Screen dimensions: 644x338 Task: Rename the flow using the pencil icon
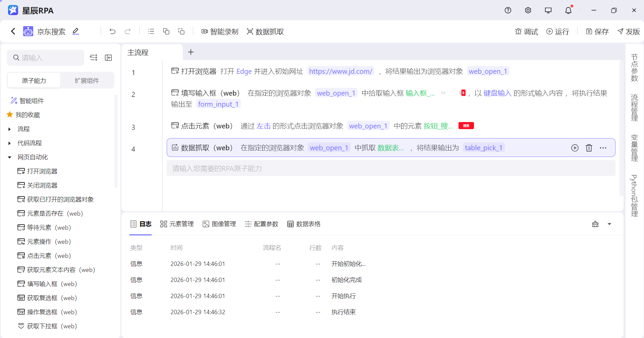pyautogui.click(x=75, y=31)
